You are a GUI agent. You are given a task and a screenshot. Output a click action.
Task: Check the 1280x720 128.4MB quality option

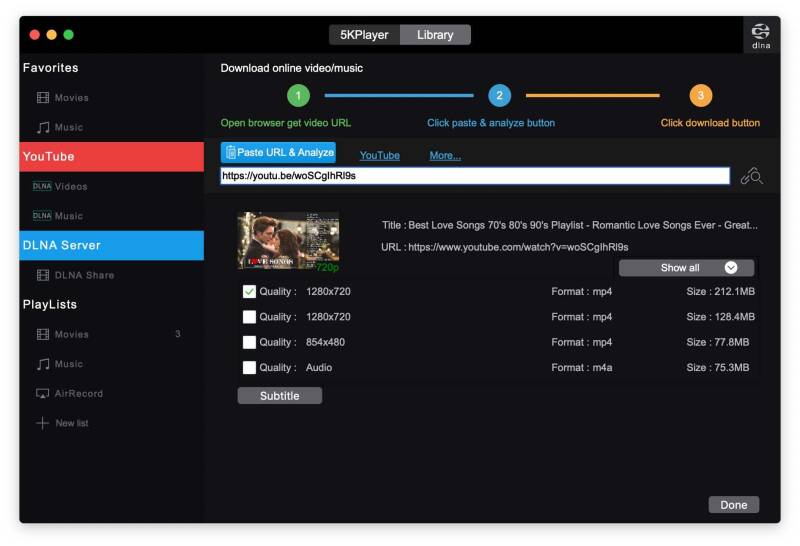pos(249,317)
